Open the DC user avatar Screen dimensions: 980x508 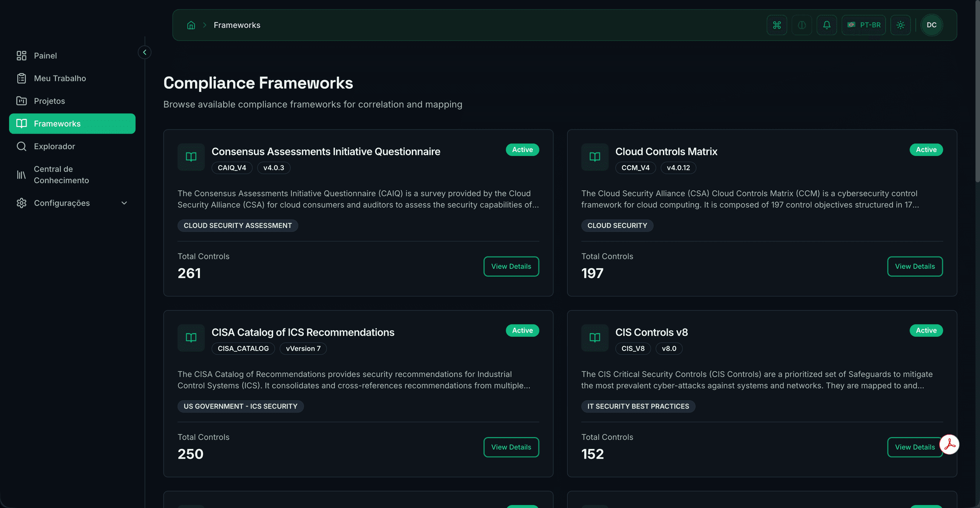tap(931, 25)
